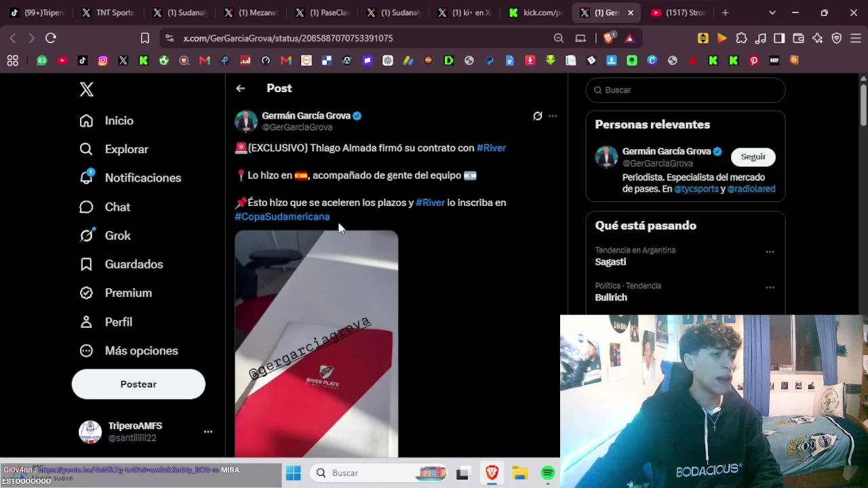
Task: Open a new browser tab
Action: point(725,13)
